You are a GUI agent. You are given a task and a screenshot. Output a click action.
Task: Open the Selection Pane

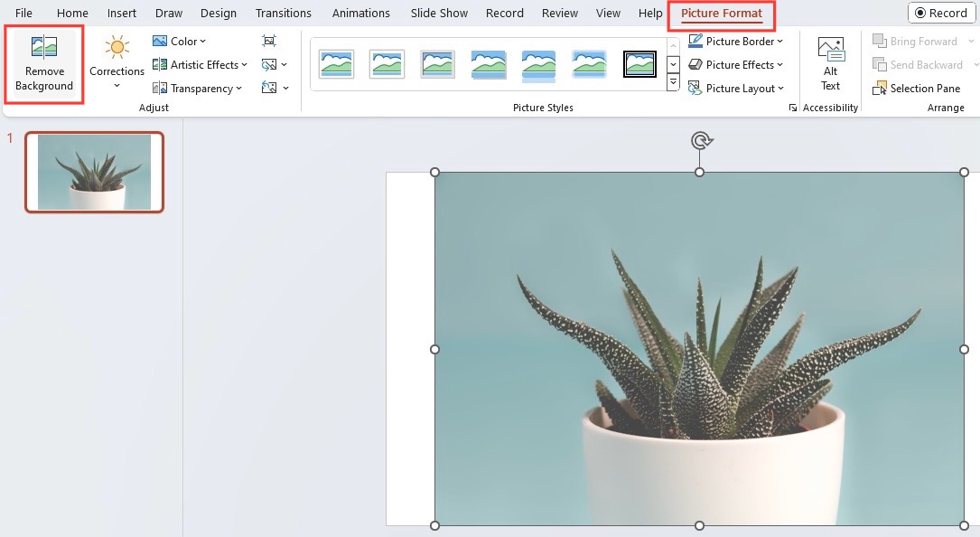916,89
